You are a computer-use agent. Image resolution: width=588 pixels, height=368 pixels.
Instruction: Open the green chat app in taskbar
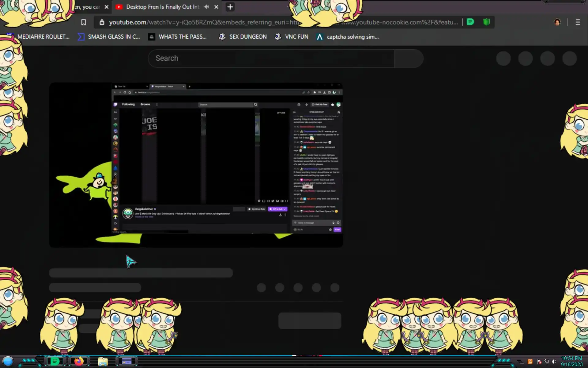coord(55,361)
